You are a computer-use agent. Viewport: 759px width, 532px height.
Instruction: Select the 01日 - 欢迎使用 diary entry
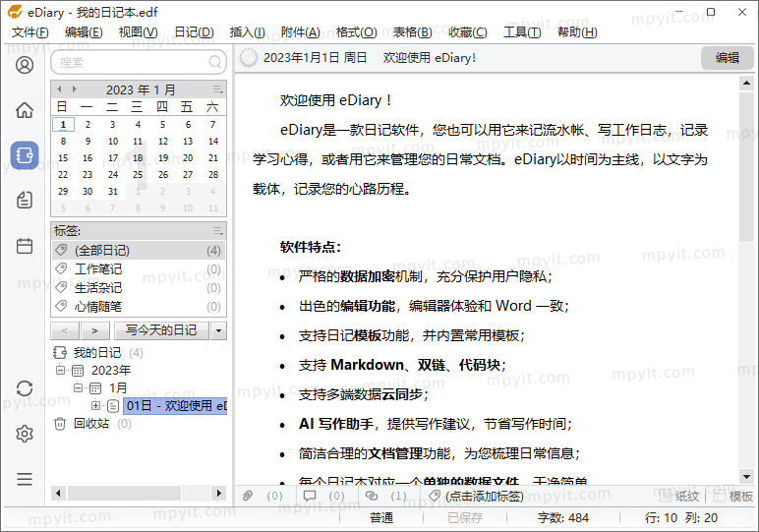click(175, 406)
